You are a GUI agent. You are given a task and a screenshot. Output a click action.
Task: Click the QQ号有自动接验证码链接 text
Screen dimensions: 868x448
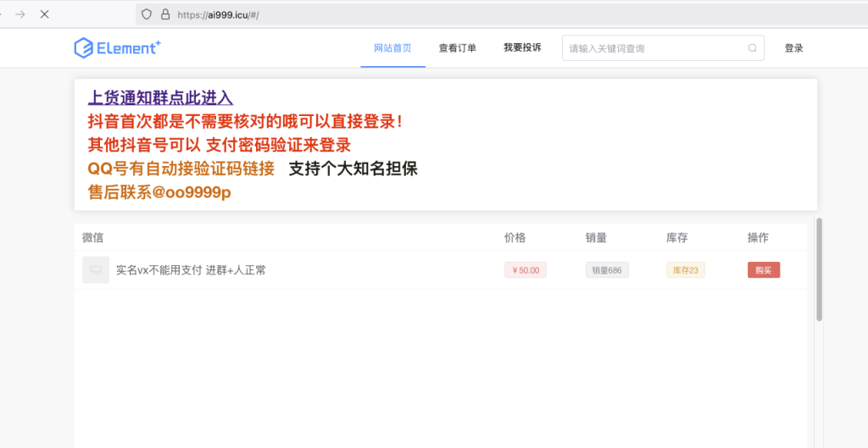pos(181,169)
